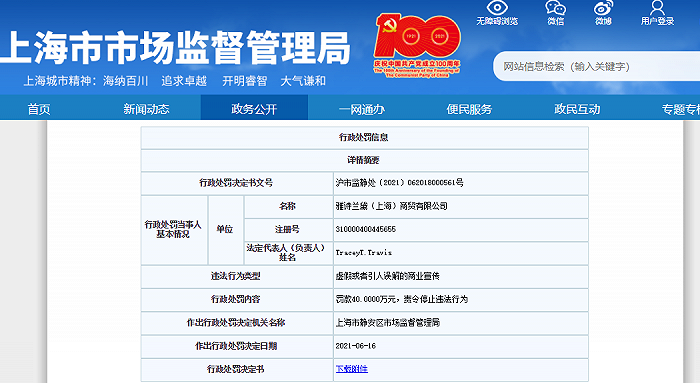Click the 行政处罚决定书 label cell

[x=237, y=369]
